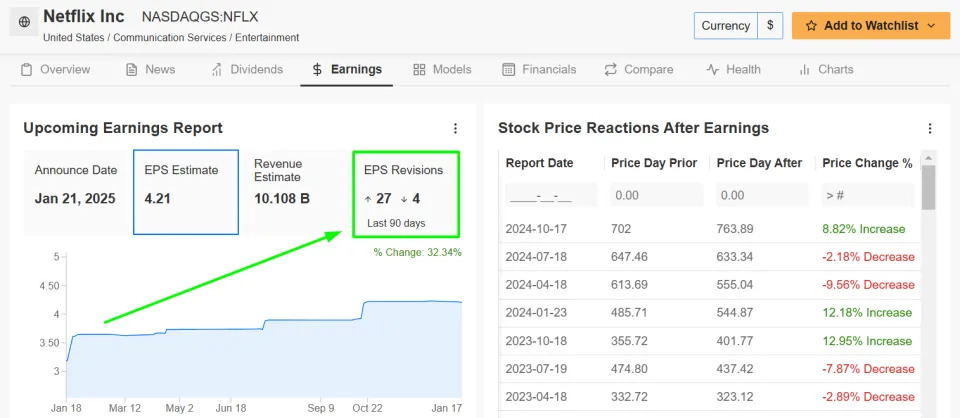Click the -9.56% Decrease cell

868,285
